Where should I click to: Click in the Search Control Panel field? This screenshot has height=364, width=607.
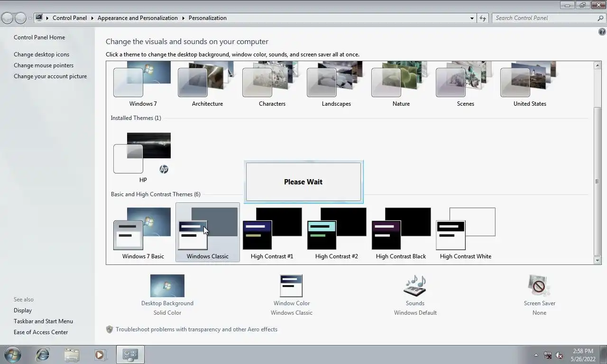click(x=544, y=18)
